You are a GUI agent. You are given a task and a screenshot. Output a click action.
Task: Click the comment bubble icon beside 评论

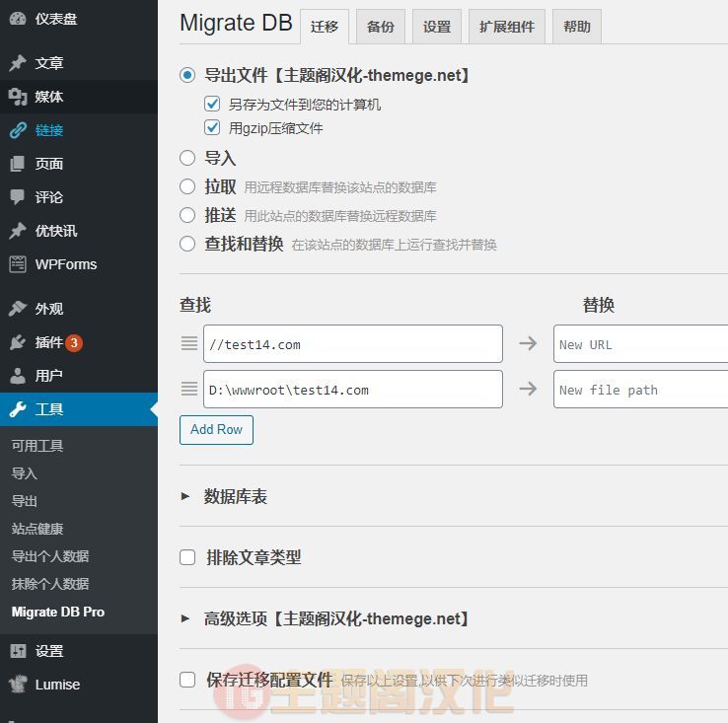18,197
